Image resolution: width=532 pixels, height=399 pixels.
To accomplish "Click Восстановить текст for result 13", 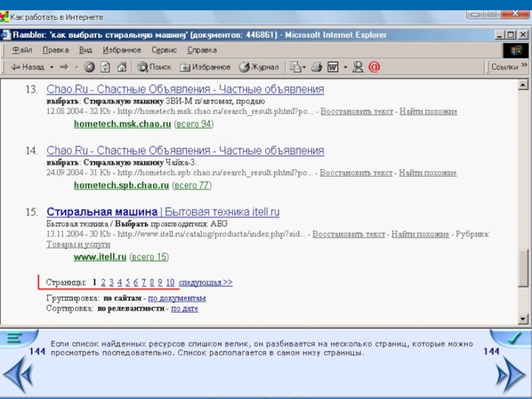I will point(356,111).
